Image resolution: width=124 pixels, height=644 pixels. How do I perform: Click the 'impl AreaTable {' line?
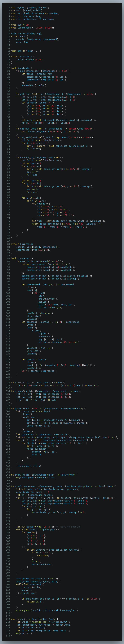[x=22, y=68]
